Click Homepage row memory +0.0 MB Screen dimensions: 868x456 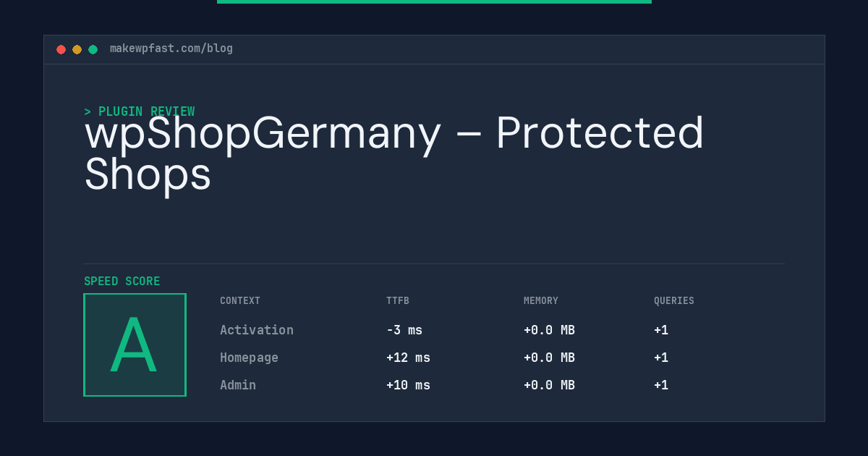(x=549, y=358)
